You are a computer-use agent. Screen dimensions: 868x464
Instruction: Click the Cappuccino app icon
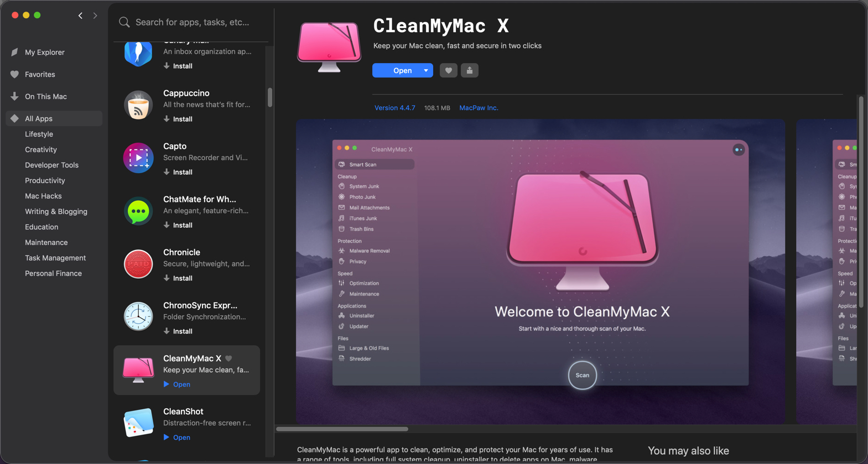click(x=138, y=105)
